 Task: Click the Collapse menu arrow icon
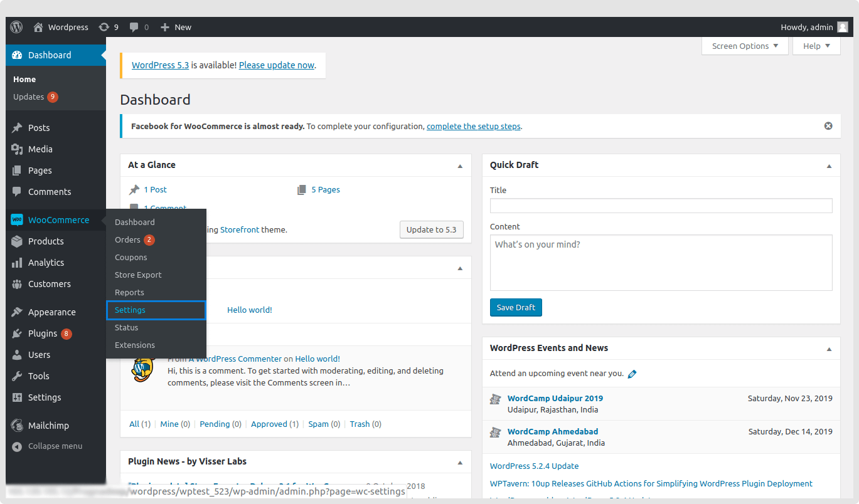tap(17, 446)
